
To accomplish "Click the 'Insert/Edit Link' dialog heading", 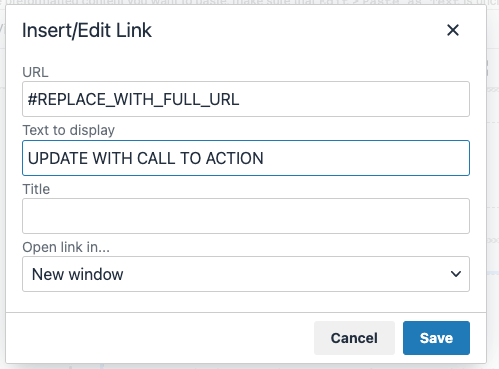I will (87, 30).
